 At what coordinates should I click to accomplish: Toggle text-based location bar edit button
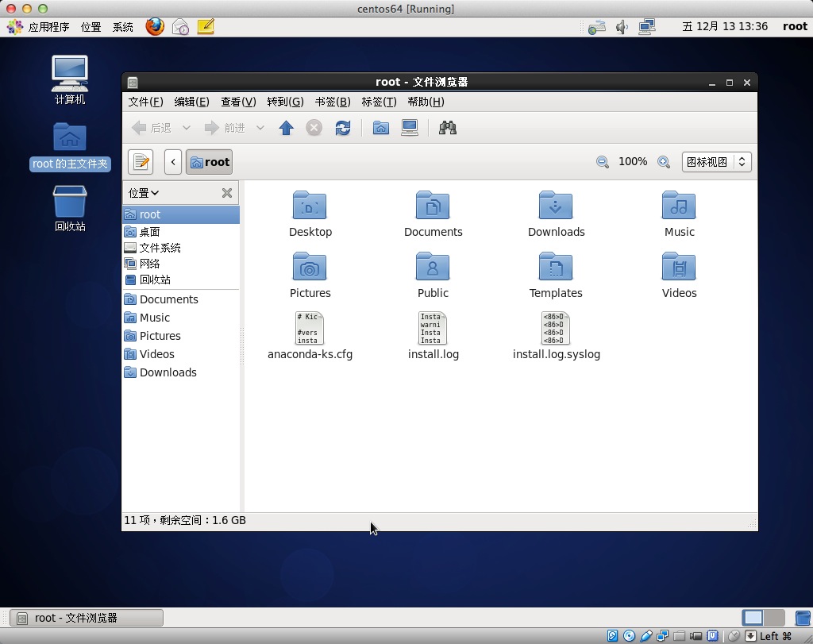point(141,162)
